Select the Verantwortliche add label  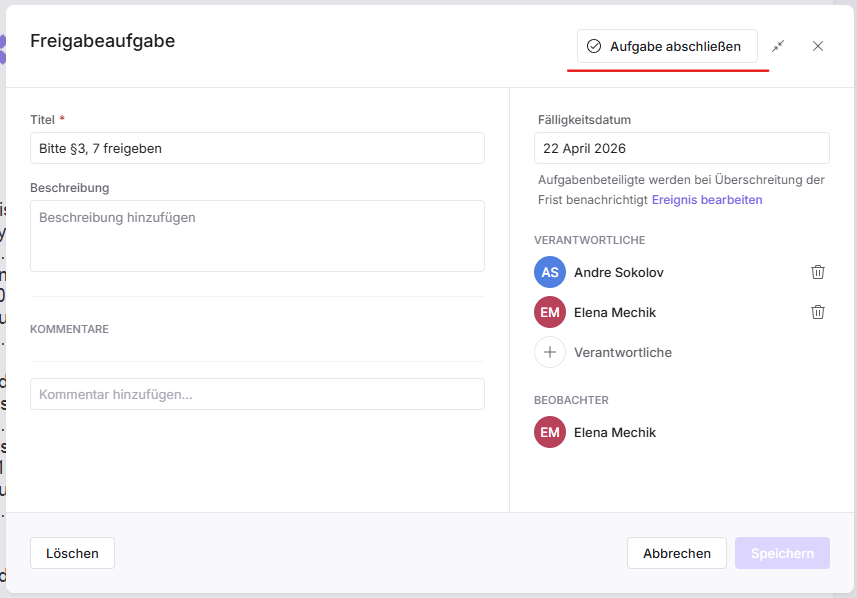(622, 352)
